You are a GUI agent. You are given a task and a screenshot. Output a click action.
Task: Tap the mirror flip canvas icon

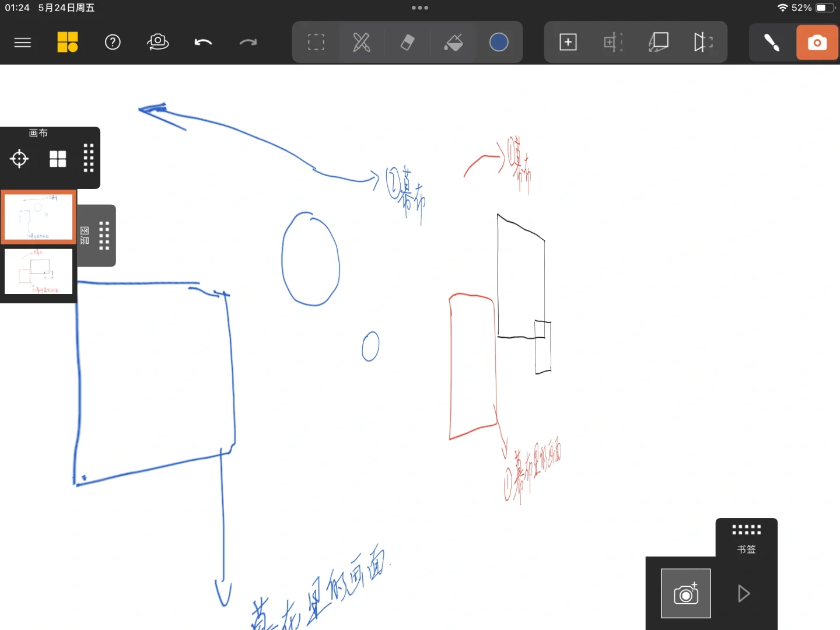pos(703,42)
